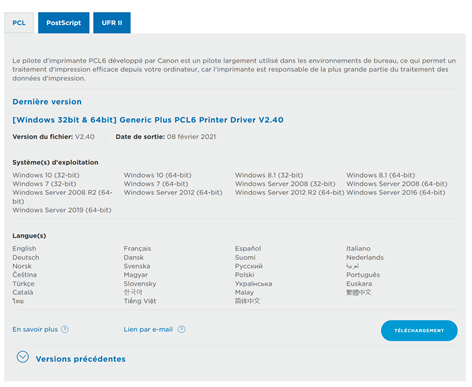
Task: Click the 'Norsk' language entry
Action: 22,266
